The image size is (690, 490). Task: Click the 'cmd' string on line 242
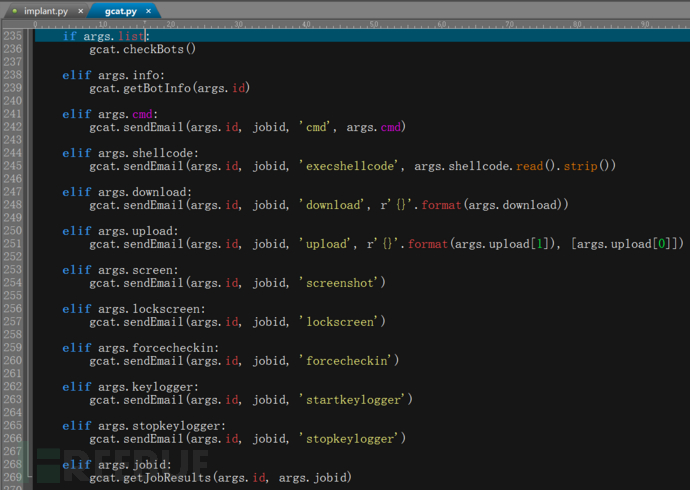pos(316,127)
